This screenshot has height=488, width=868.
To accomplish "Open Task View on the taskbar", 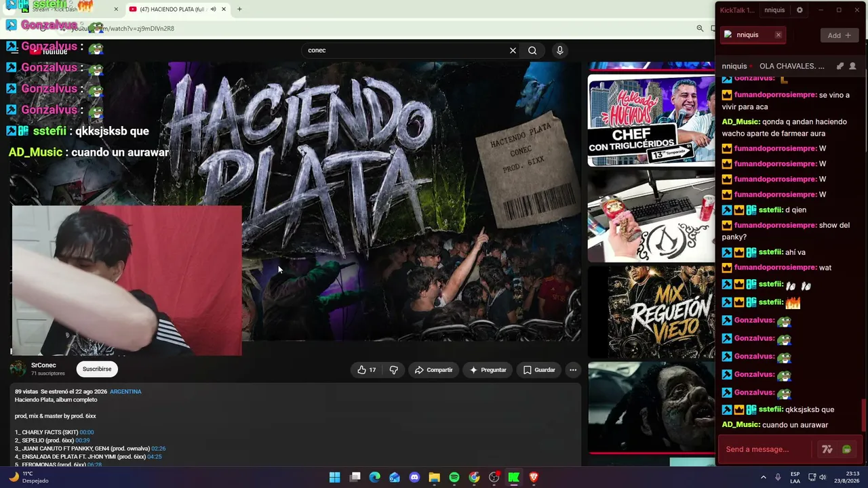I will pyautogui.click(x=355, y=477).
